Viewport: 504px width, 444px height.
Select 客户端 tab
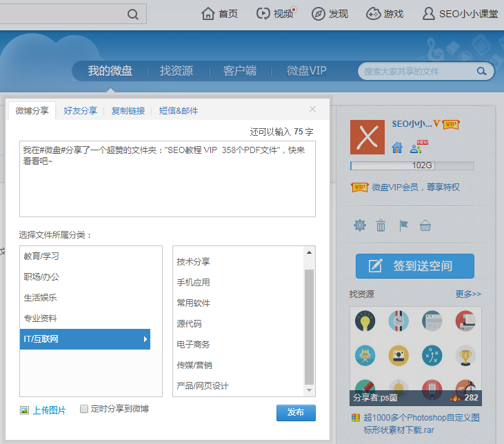pyautogui.click(x=240, y=71)
